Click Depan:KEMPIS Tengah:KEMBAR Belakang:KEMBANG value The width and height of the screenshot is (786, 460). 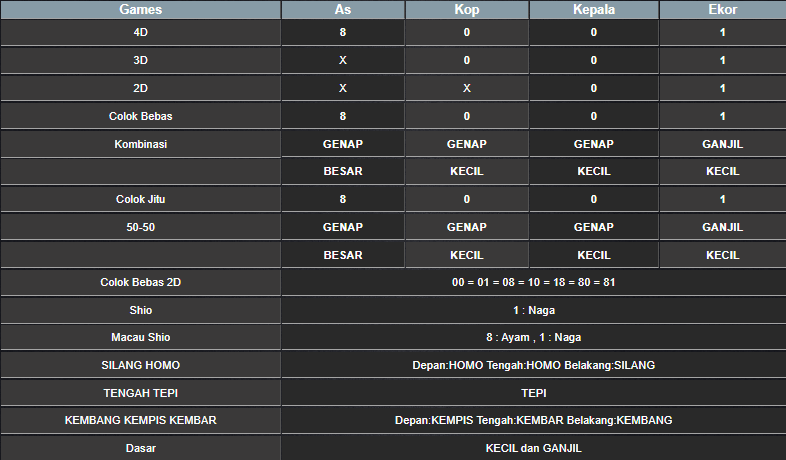click(x=533, y=420)
